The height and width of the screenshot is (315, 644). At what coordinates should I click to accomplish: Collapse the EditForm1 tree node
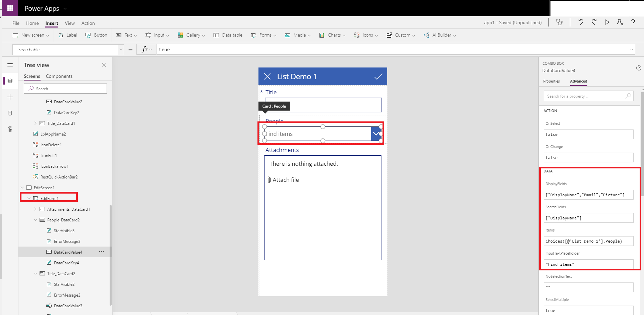coord(29,198)
